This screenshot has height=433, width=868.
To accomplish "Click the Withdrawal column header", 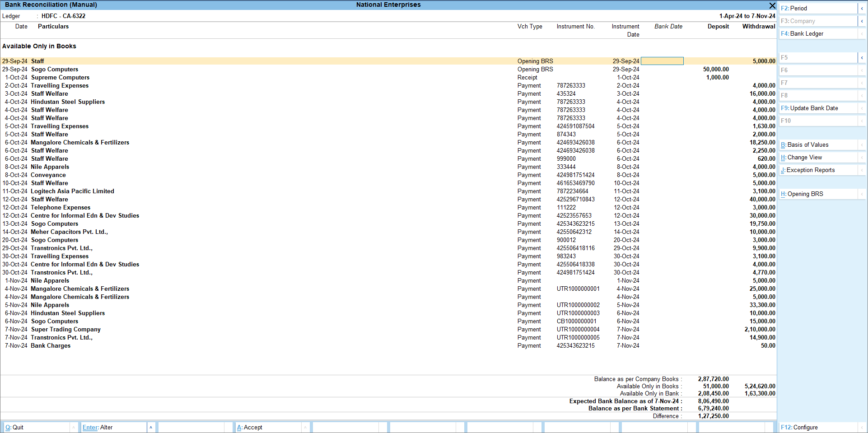I will [759, 26].
